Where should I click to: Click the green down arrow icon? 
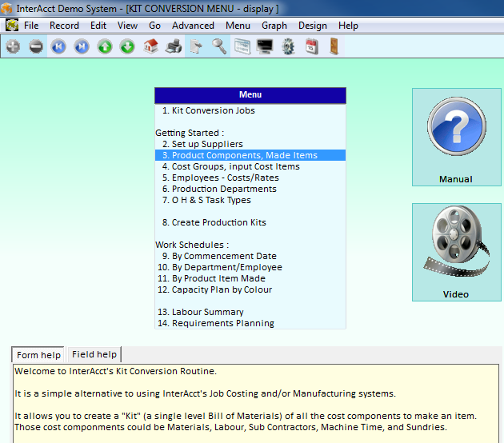pyautogui.click(x=128, y=46)
